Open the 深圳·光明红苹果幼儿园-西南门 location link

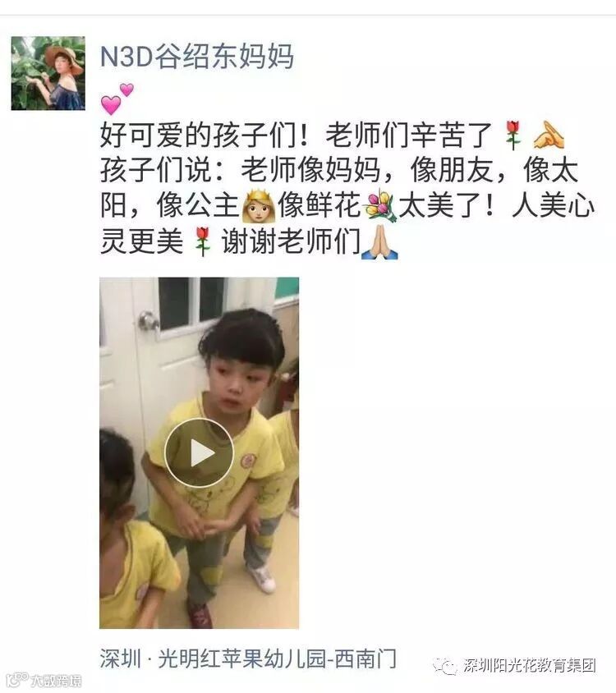(x=248, y=659)
